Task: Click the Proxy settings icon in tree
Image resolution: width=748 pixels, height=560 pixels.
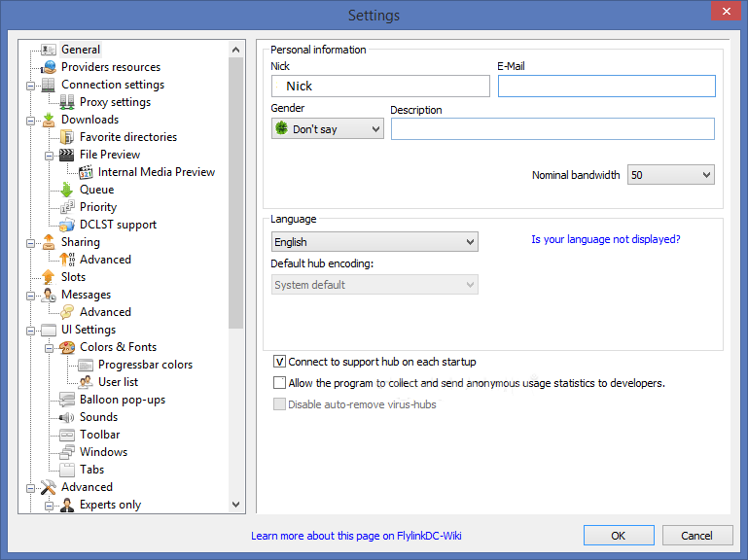Action: pyautogui.click(x=67, y=102)
